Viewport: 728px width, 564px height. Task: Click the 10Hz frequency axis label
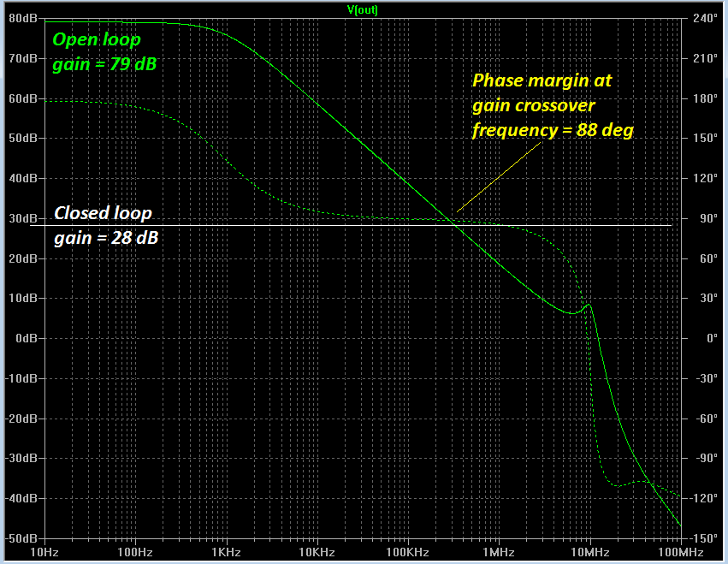44,552
